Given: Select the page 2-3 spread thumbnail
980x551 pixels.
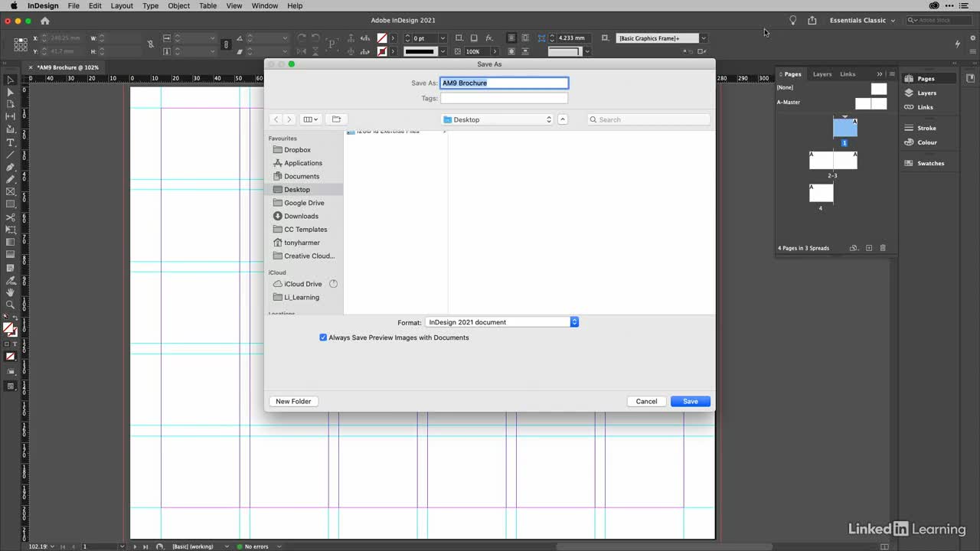Looking at the screenshot, I should (833, 161).
